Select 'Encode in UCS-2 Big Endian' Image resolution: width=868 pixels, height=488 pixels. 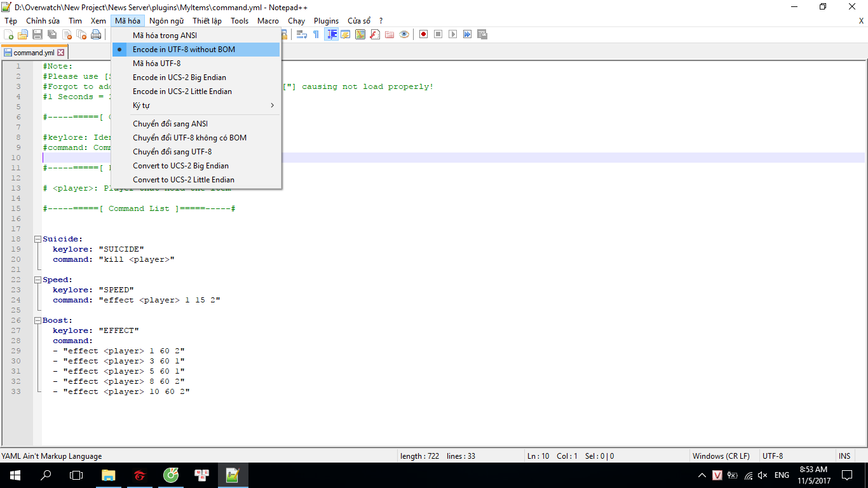pos(196,78)
